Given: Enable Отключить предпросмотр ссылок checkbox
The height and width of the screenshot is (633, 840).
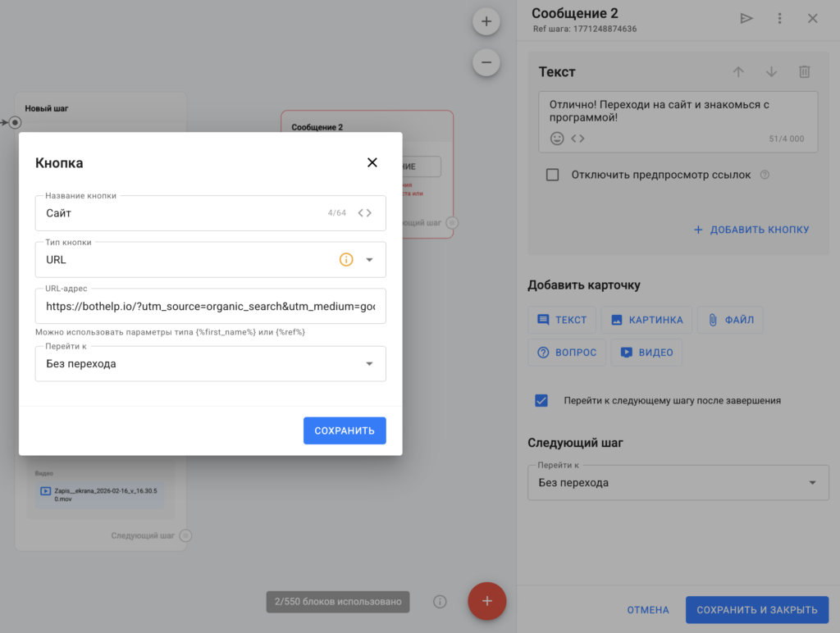Looking at the screenshot, I should pyautogui.click(x=553, y=175).
